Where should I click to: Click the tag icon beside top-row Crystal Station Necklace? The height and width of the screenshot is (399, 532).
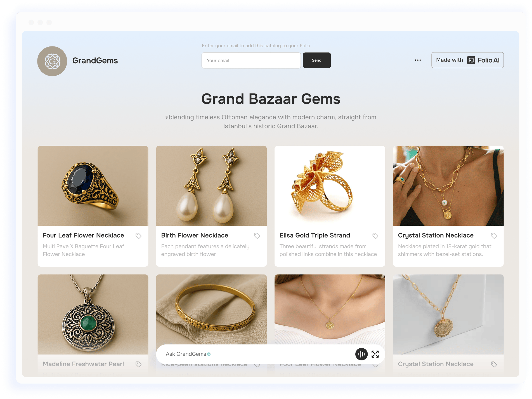click(x=494, y=236)
